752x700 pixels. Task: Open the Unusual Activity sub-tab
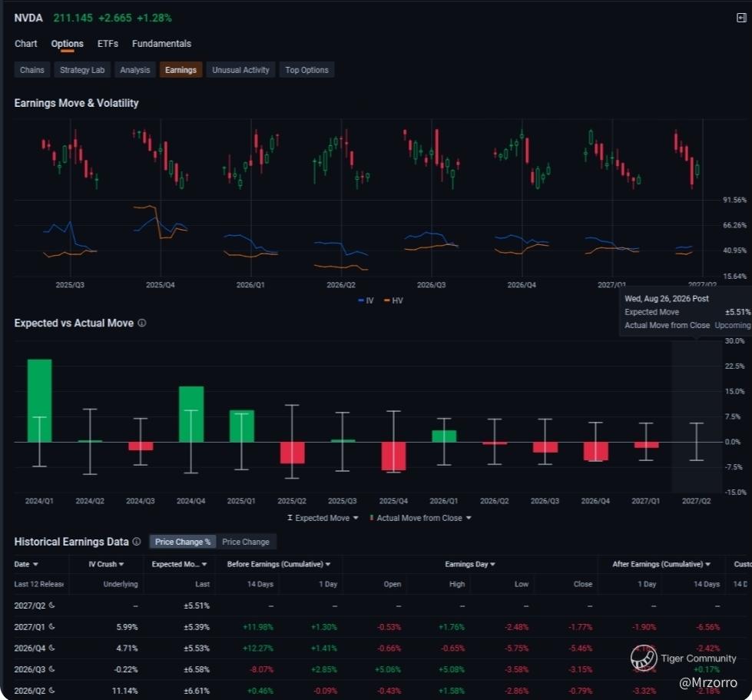click(240, 70)
